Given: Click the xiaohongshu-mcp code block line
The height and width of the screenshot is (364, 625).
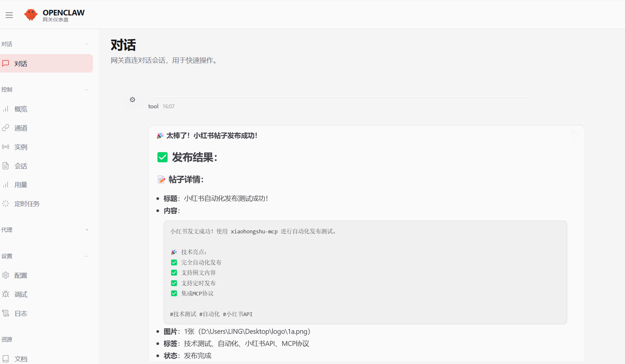Looking at the screenshot, I should click(x=253, y=231).
